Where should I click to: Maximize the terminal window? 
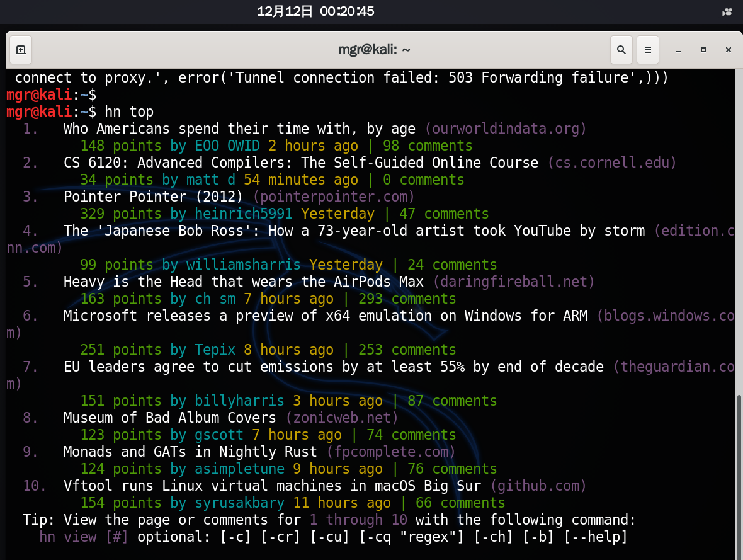(703, 50)
